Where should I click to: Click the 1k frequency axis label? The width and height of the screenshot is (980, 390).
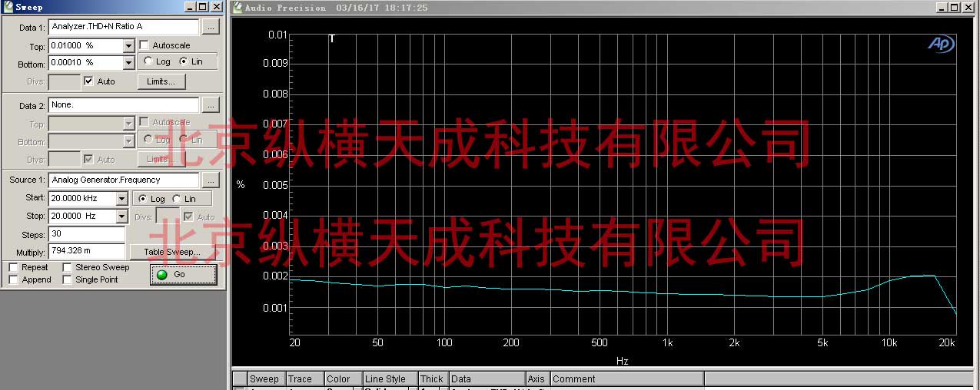pyautogui.click(x=666, y=343)
